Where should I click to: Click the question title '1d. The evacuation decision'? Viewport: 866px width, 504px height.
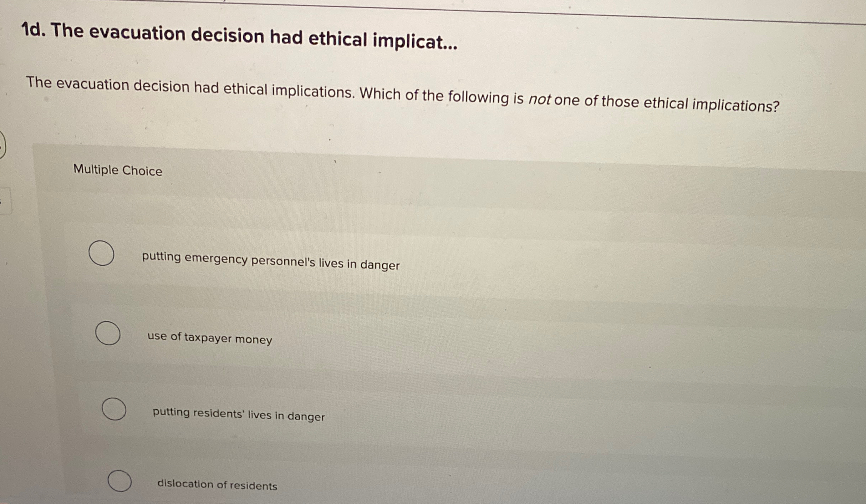[x=239, y=37]
